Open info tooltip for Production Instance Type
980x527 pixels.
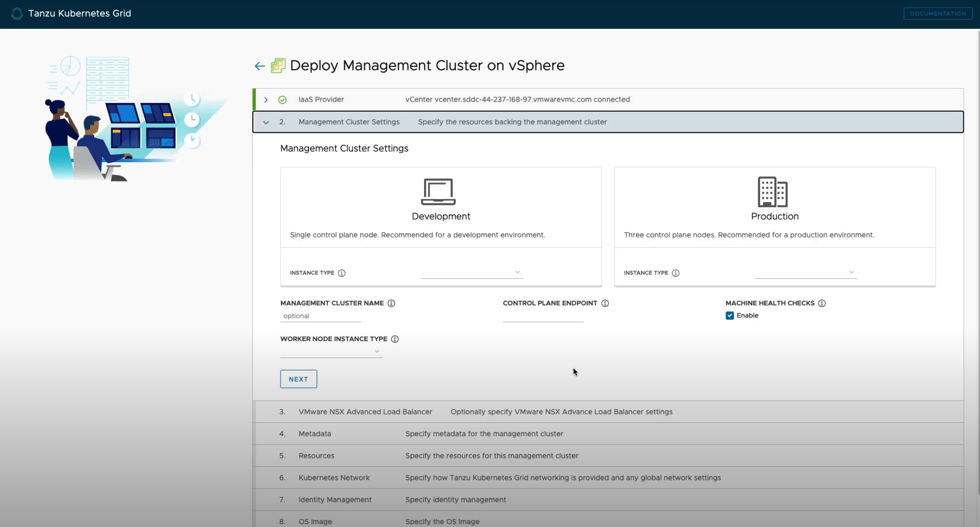point(676,273)
